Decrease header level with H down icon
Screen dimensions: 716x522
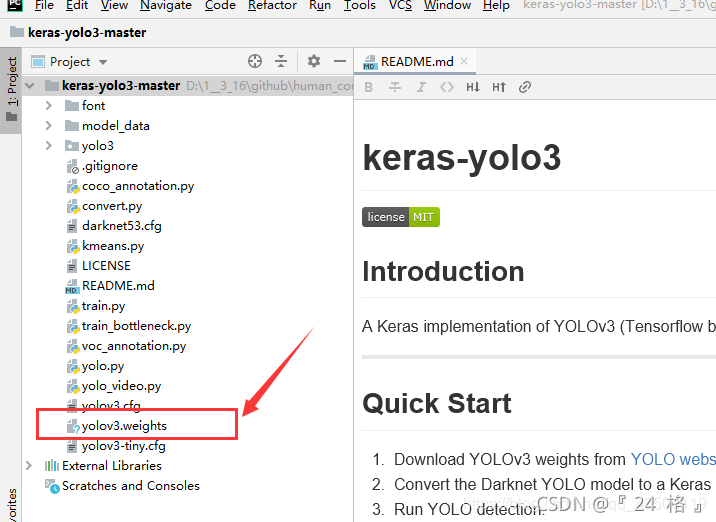pos(473,87)
